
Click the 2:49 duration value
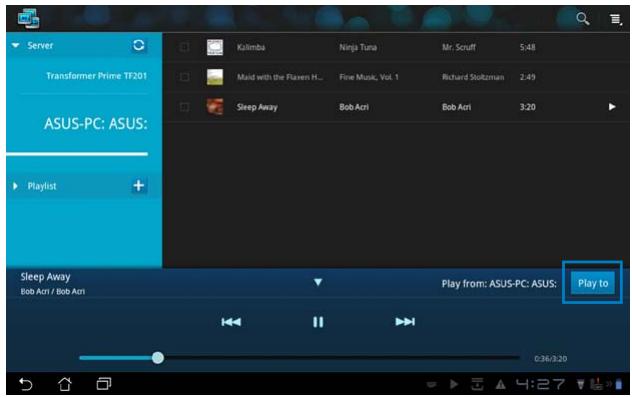pos(528,77)
